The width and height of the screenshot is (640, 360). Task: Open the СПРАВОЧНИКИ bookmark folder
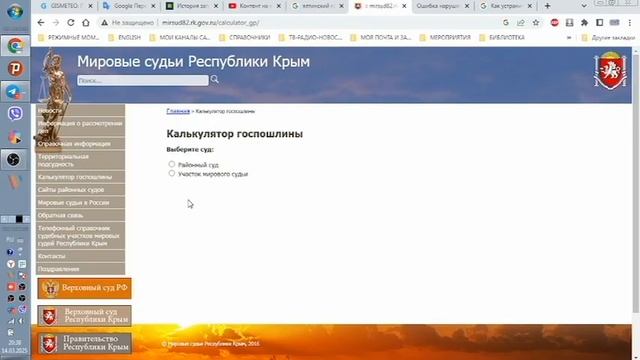[245, 38]
